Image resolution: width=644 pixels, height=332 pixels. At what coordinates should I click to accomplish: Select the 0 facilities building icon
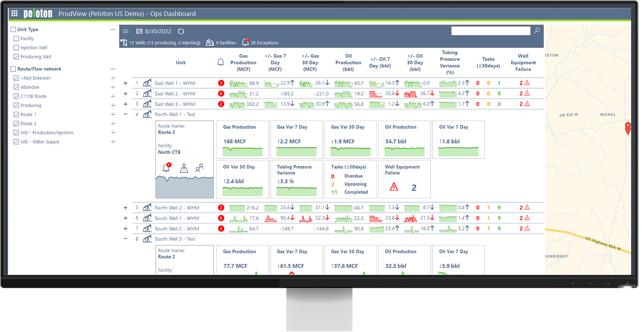pyautogui.click(x=209, y=42)
